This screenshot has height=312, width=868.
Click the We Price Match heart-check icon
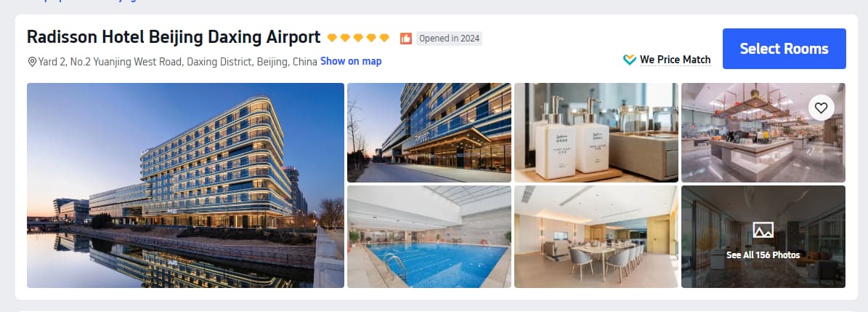tap(630, 60)
